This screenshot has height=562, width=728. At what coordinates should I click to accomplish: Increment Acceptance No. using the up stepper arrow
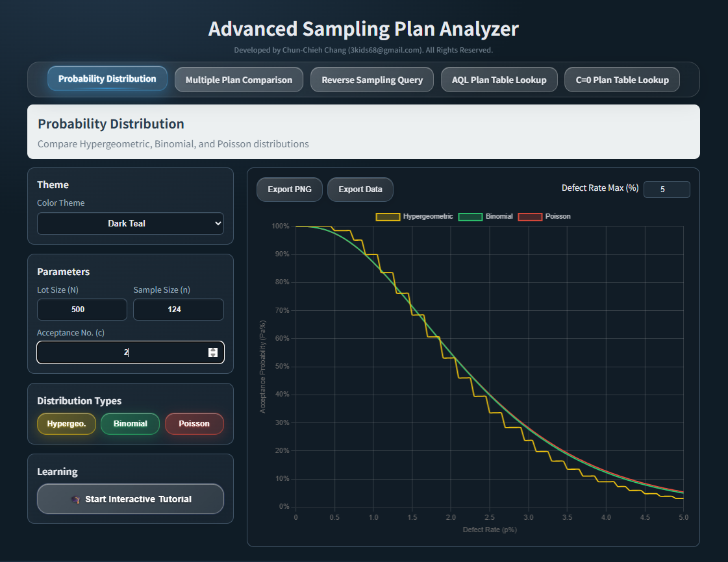pyautogui.click(x=213, y=349)
